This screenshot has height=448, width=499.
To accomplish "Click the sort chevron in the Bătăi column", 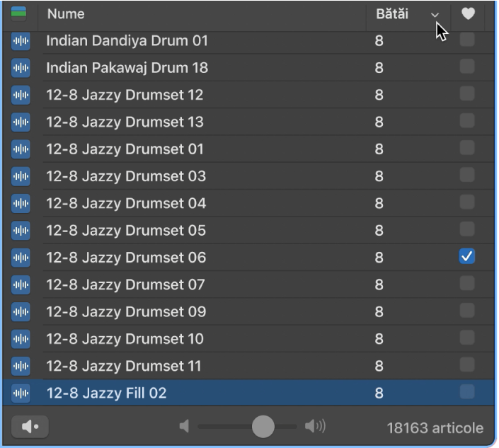I will 435,14.
